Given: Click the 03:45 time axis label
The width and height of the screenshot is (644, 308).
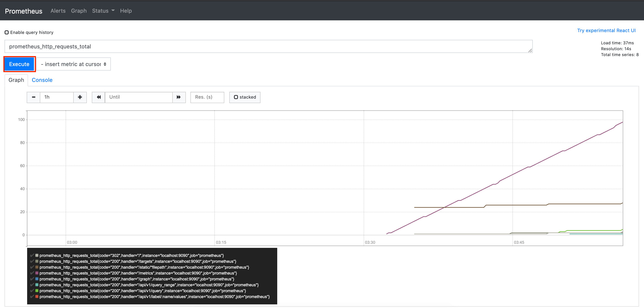Looking at the screenshot, I should click(x=519, y=242).
